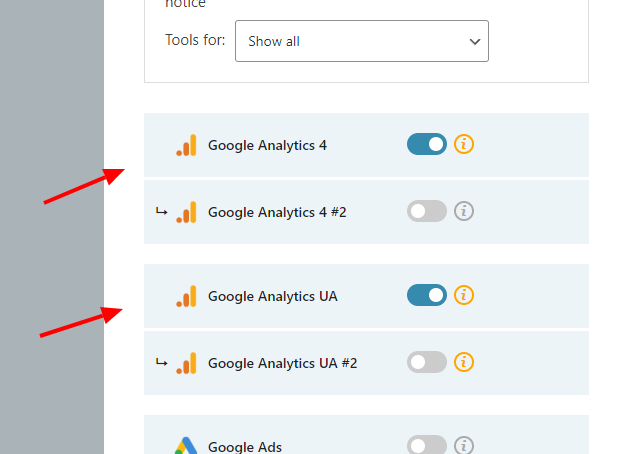Image resolution: width=627 pixels, height=454 pixels.
Task: Click the Google Analytics UA label
Action: 272,296
